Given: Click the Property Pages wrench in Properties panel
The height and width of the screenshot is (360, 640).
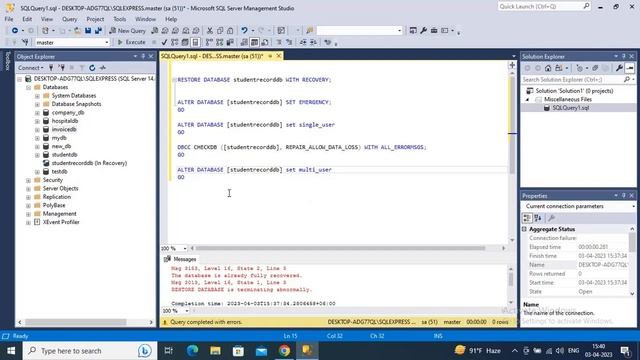Looking at the screenshot, I should [551, 218].
